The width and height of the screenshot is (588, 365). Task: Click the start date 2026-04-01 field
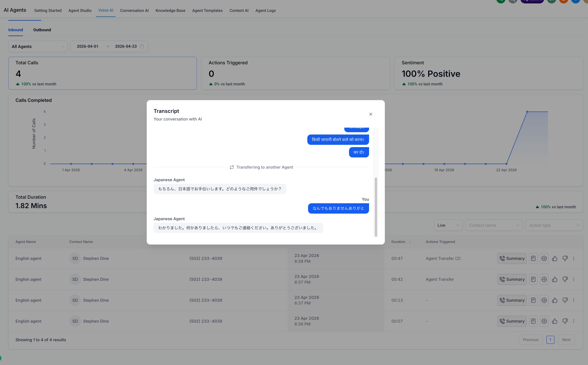click(x=87, y=46)
